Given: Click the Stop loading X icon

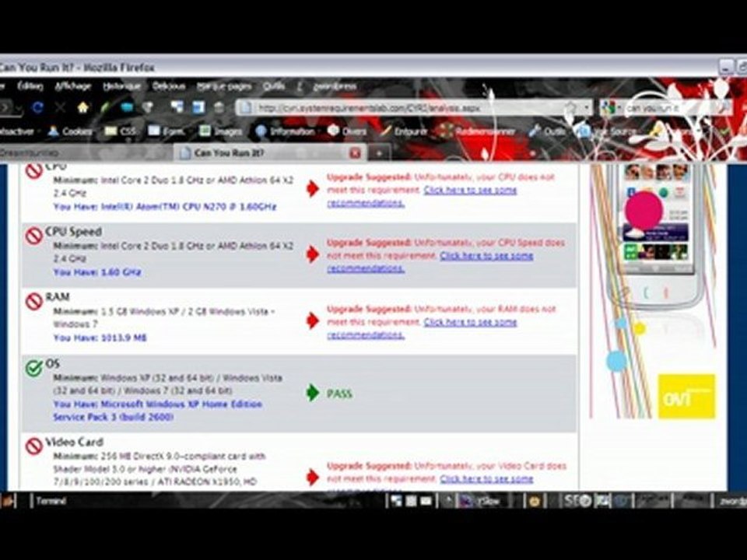Looking at the screenshot, I should (60, 107).
